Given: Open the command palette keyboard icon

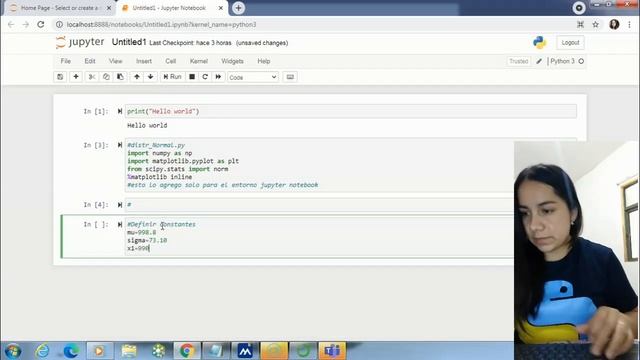Looking at the screenshot, I should click(x=290, y=77).
